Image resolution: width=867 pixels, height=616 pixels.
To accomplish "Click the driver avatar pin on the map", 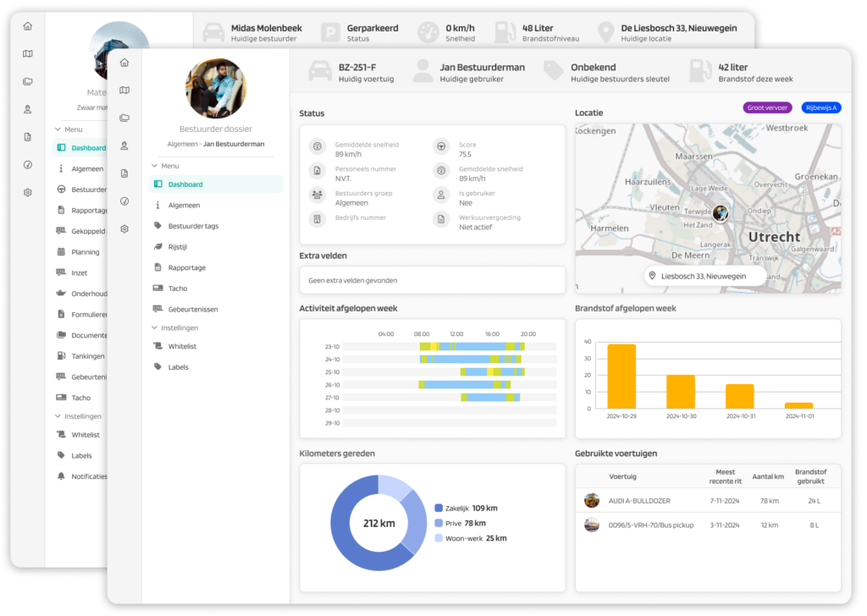I will tap(720, 212).
